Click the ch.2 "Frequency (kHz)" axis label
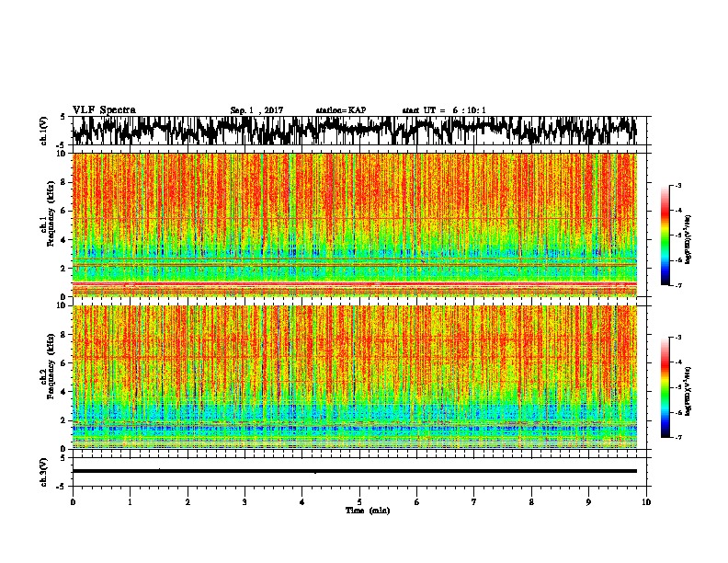Screen dimensions: 728x563 pyautogui.click(x=51, y=366)
